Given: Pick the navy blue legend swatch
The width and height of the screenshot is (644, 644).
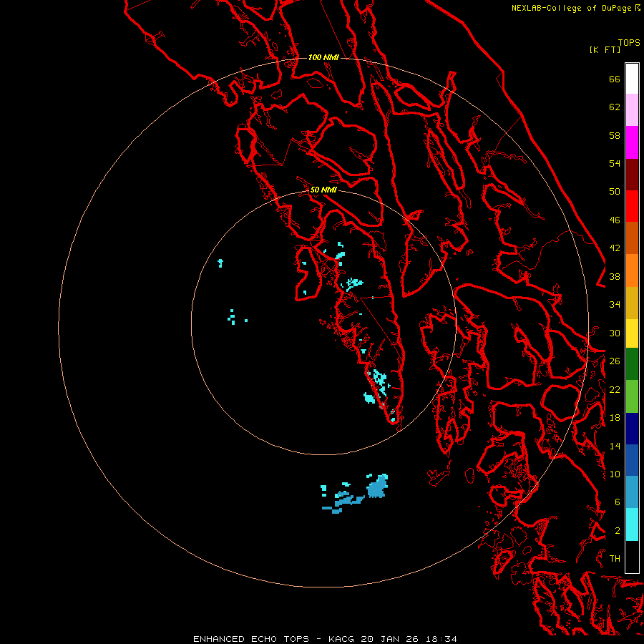Looking at the screenshot, I should tap(632, 429).
